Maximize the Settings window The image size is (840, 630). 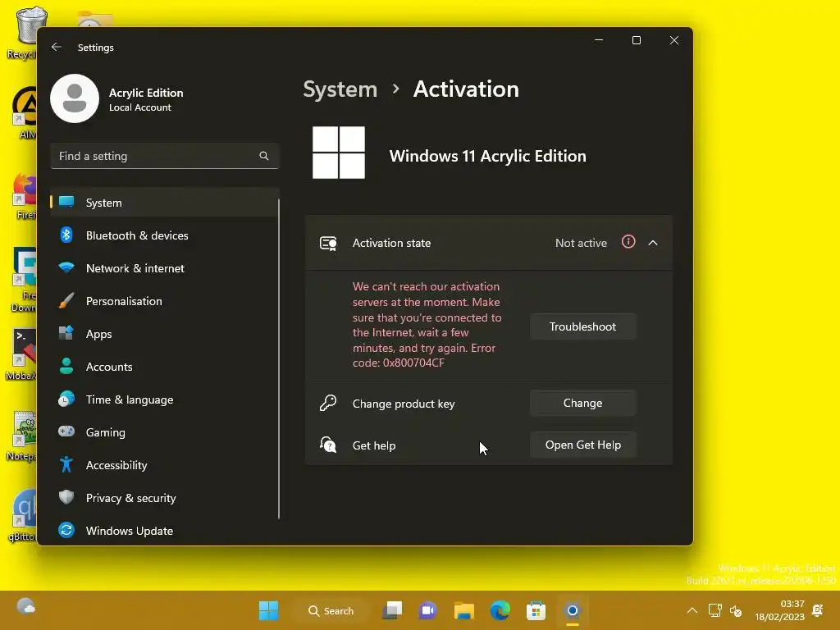point(637,40)
